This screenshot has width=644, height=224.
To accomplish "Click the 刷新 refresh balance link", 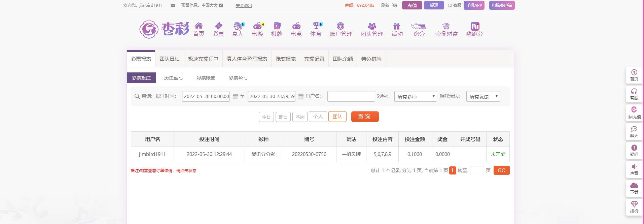I will coord(385,5).
